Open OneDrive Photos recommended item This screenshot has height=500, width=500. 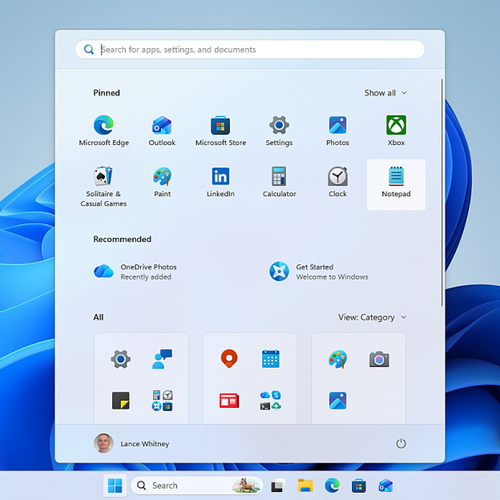pos(135,272)
